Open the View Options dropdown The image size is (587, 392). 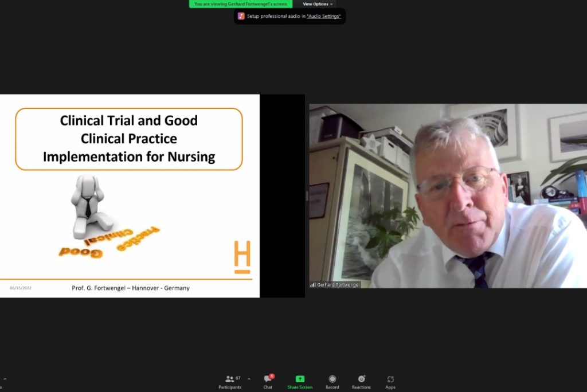click(318, 4)
